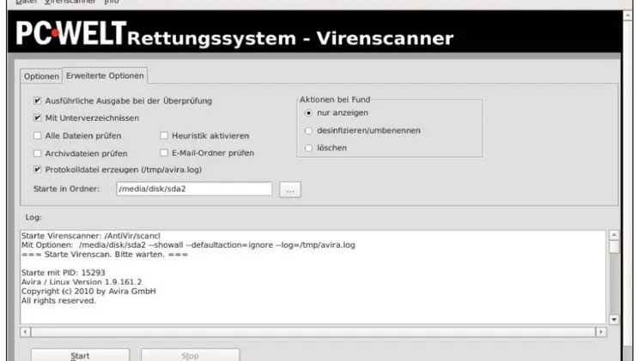Click the Starte in Ordner path field
644x361 pixels.
pyautogui.click(x=194, y=189)
